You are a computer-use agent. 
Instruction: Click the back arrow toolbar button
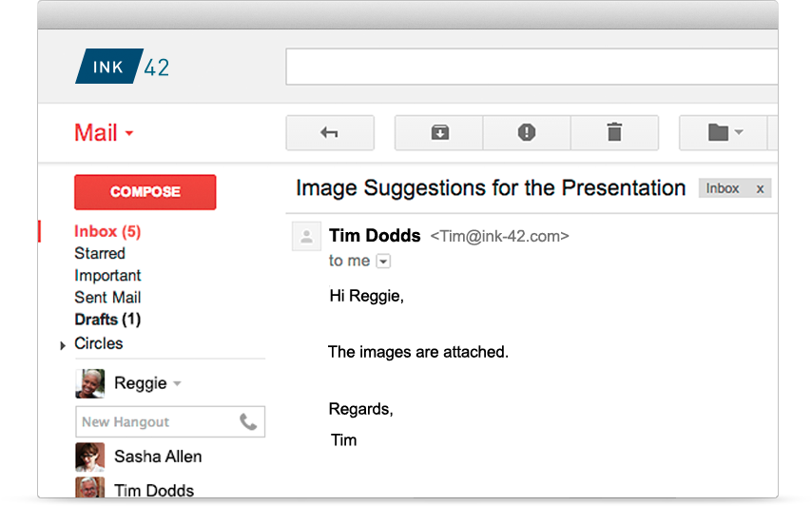click(330, 133)
